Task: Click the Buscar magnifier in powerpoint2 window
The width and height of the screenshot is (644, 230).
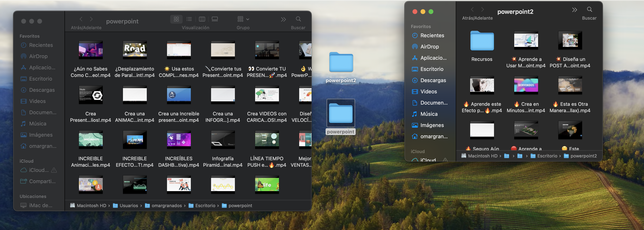Action: [589, 9]
